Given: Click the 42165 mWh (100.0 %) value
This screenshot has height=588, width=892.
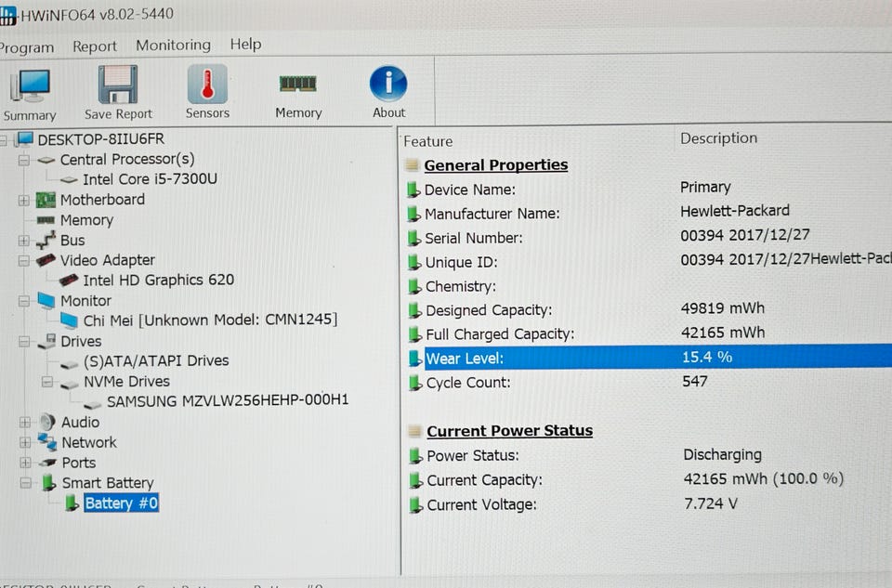Looking at the screenshot, I should 764,478.
